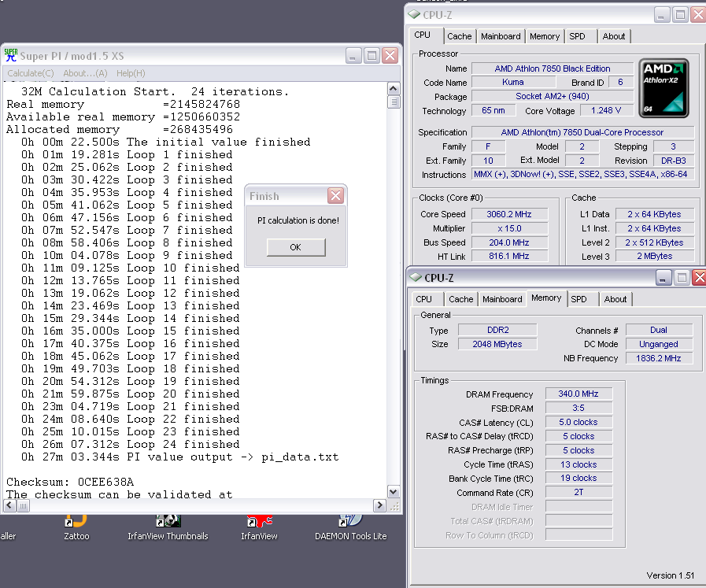Click the memory Size value '2048 MBytes'
The height and width of the screenshot is (588, 706).
[498, 344]
